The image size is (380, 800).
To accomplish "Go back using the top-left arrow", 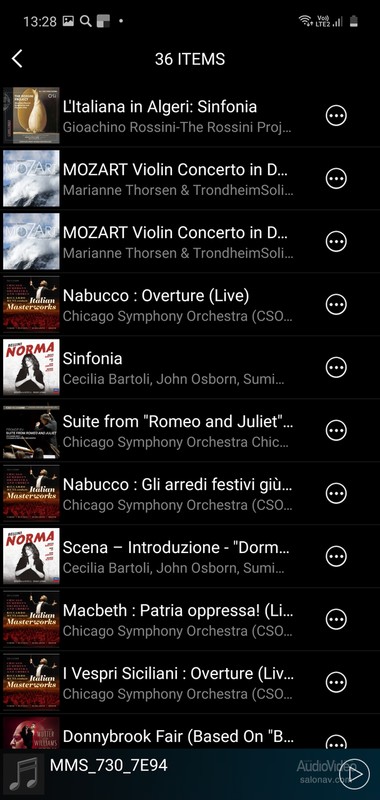I will pyautogui.click(x=17, y=59).
